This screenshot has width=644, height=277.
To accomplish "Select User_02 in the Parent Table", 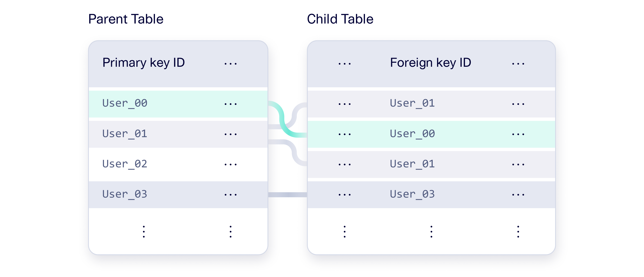I will point(125,164).
